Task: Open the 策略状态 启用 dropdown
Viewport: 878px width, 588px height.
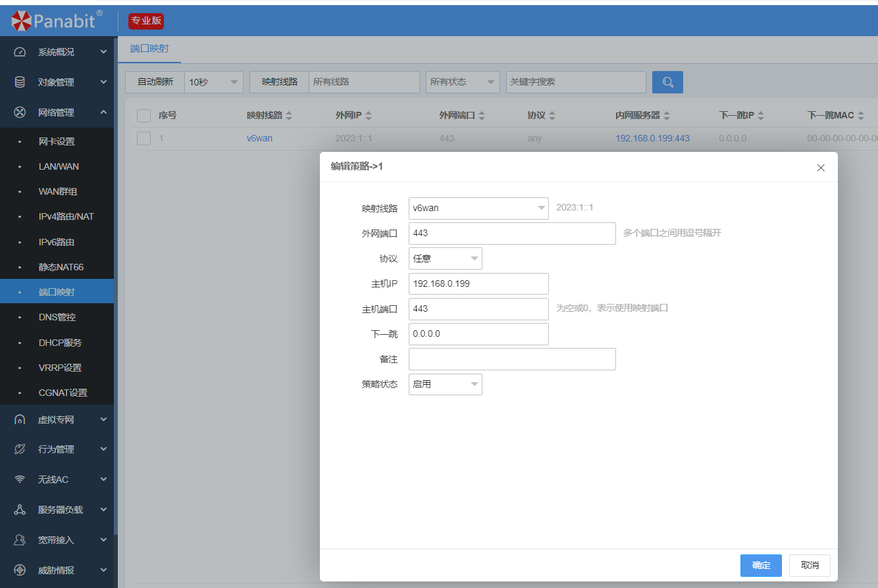Action: click(446, 384)
